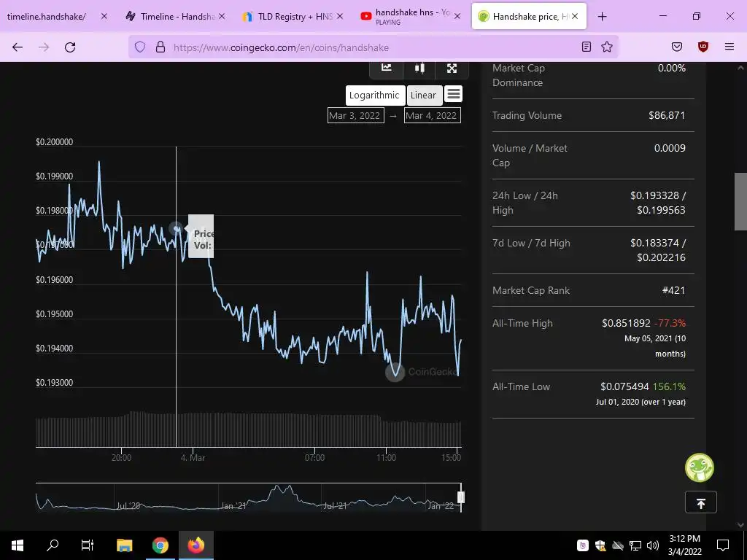The image size is (747, 560).
Task: Open Task View on taskbar
Action: click(x=88, y=545)
